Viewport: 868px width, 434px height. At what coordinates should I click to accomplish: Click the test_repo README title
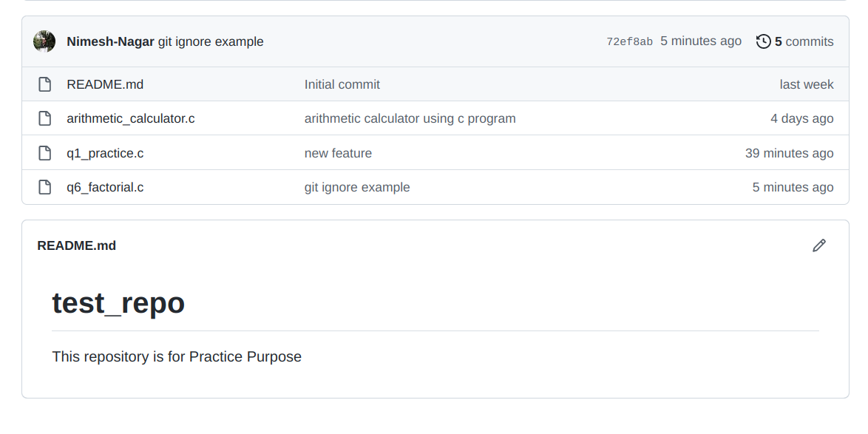coord(118,303)
